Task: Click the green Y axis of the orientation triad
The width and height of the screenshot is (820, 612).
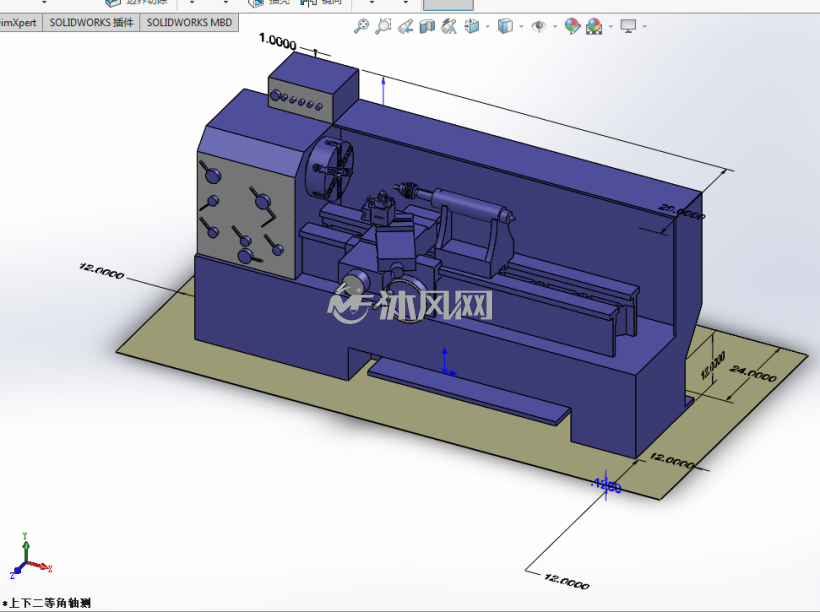Action: pos(25,547)
